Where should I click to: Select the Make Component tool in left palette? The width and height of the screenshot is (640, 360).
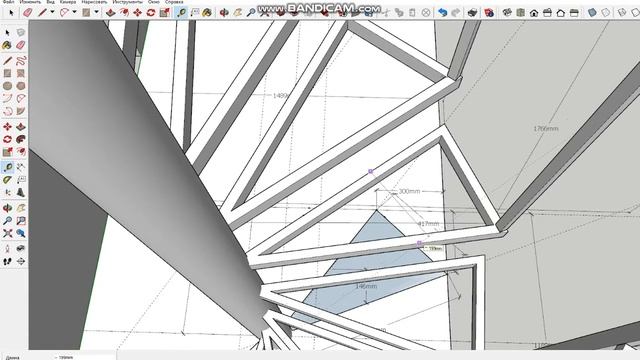point(20,32)
